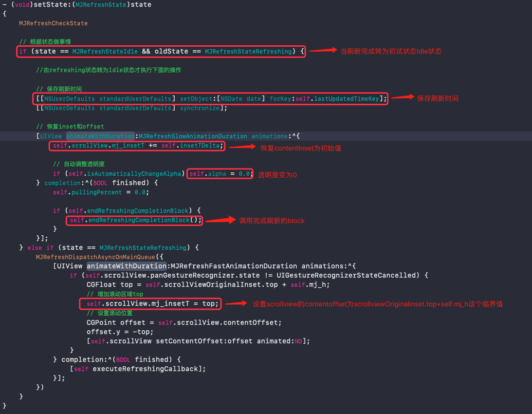Viewport: 532px width, 414px height.
Task: Select setContentOffset:offset method call
Action: (x=204, y=341)
